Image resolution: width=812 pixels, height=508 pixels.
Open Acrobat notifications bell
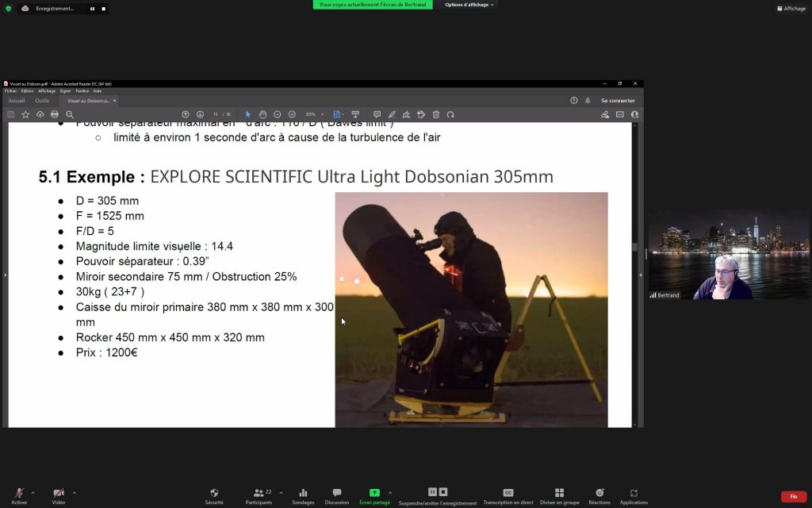[x=588, y=101]
